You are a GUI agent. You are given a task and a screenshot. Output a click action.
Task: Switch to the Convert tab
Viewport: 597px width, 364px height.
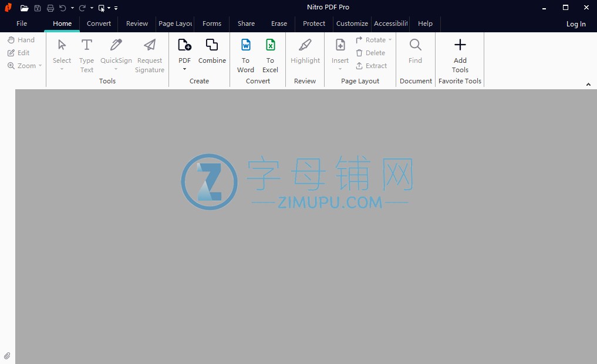pyautogui.click(x=99, y=23)
